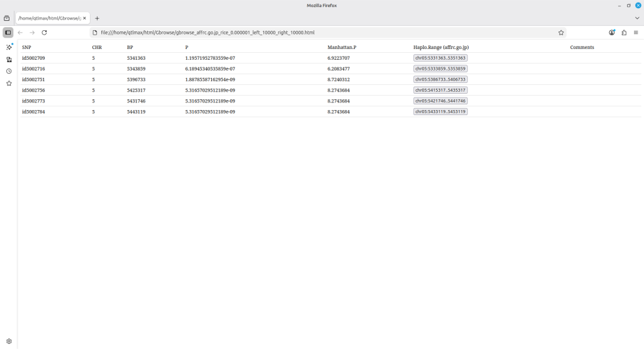Bookmark this page with the star icon
This screenshot has width=644, height=349.
[560, 32]
